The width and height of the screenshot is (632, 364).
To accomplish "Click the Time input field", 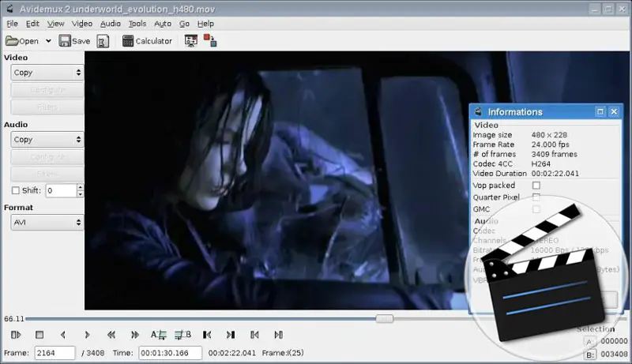I will pyautogui.click(x=170, y=353).
